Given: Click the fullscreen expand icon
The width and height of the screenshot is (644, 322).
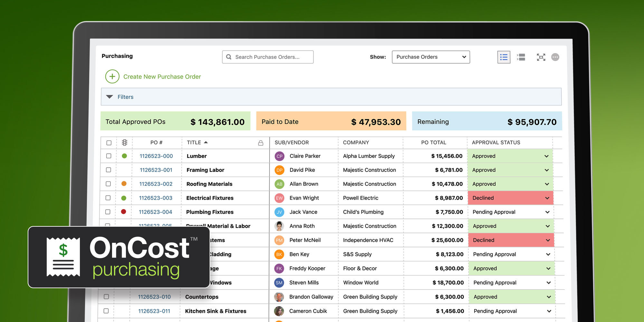Looking at the screenshot, I should 541,57.
